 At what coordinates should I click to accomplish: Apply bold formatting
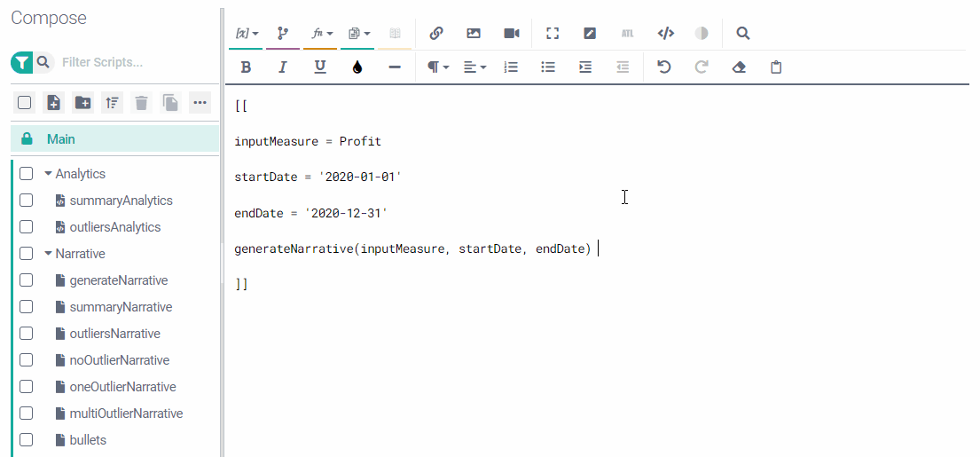click(247, 67)
